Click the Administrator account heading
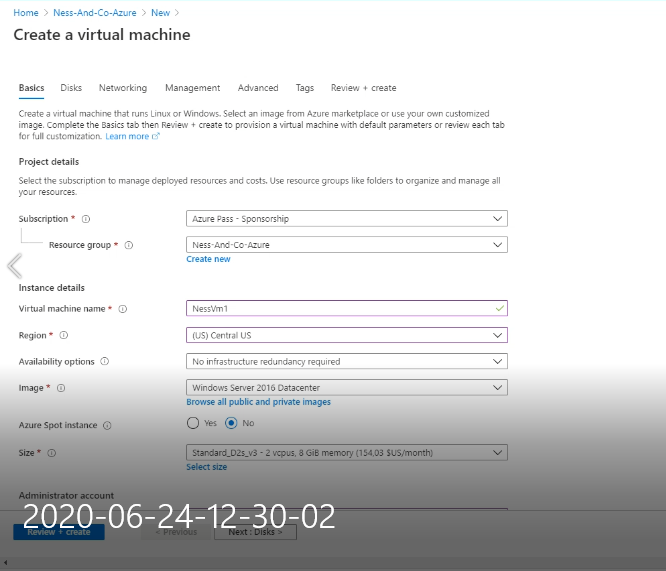The image size is (666, 571). [x=66, y=496]
